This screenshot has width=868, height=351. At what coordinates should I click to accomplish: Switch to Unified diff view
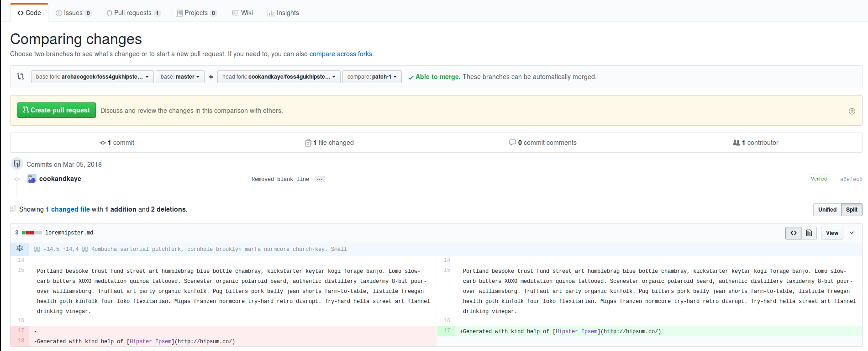pyautogui.click(x=827, y=210)
